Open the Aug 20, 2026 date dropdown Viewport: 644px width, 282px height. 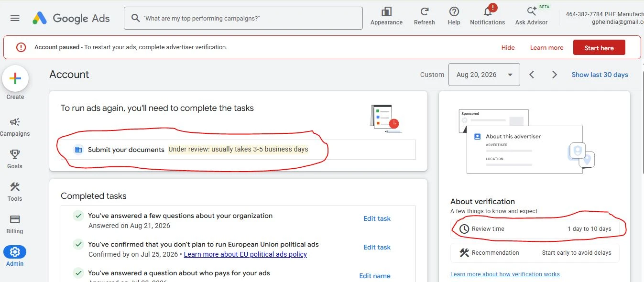point(484,75)
